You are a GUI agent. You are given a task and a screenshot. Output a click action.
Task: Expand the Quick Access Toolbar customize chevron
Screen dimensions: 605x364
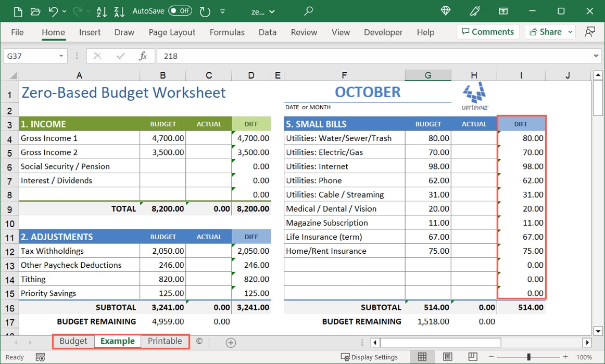pyautogui.click(x=222, y=11)
